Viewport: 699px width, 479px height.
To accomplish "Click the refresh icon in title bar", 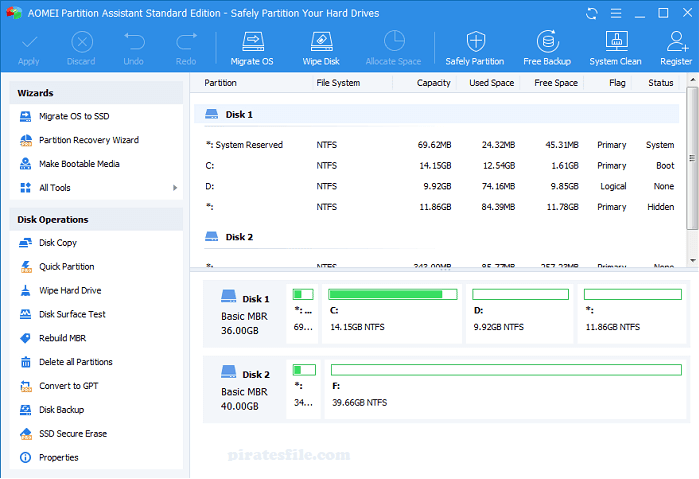I will (592, 13).
